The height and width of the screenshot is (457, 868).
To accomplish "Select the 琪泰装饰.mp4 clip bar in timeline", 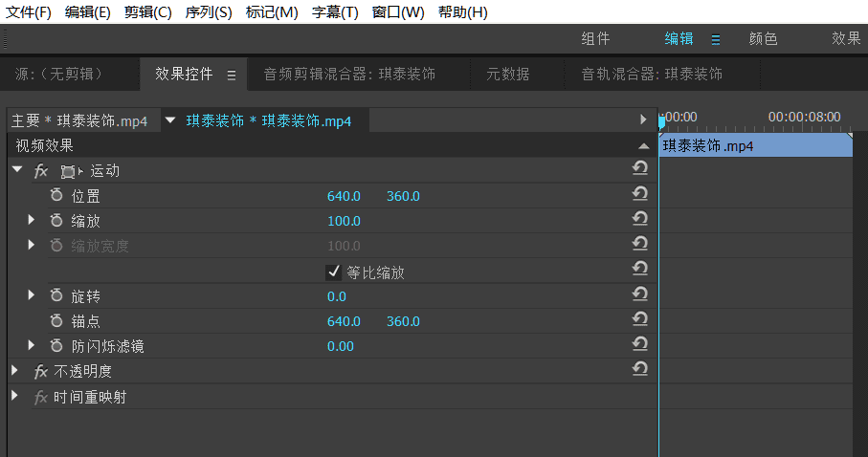I will coord(756,145).
